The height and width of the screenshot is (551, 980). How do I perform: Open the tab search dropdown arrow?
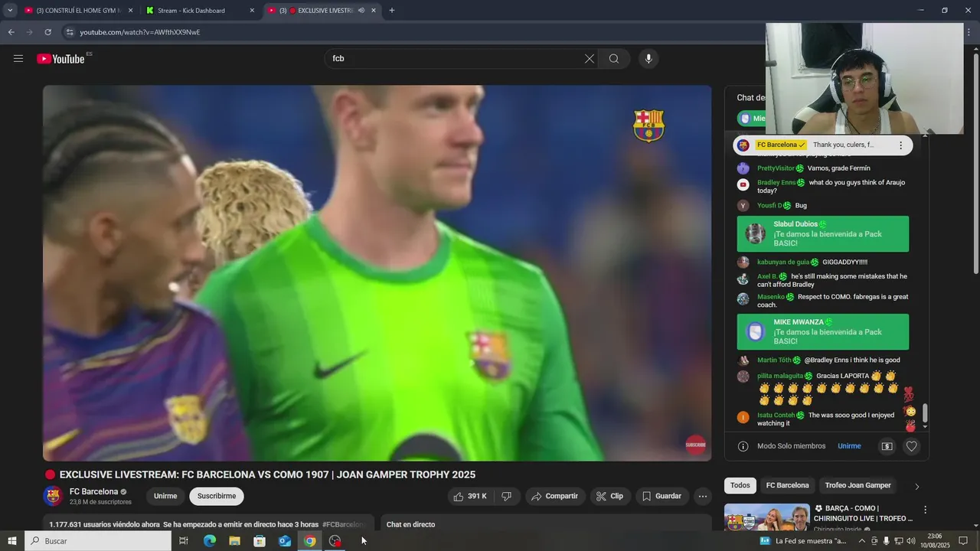click(x=10, y=11)
